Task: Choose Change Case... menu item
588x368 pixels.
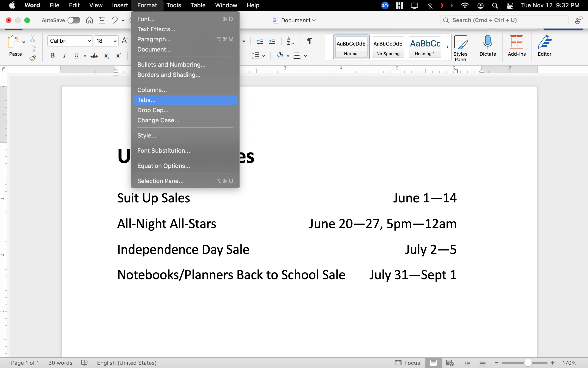Action: (185, 120)
